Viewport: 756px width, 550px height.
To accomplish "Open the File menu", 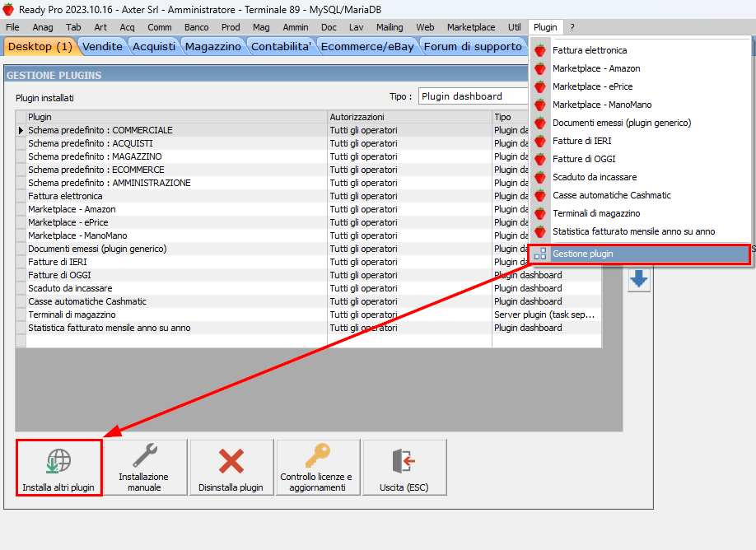I will coord(12,27).
